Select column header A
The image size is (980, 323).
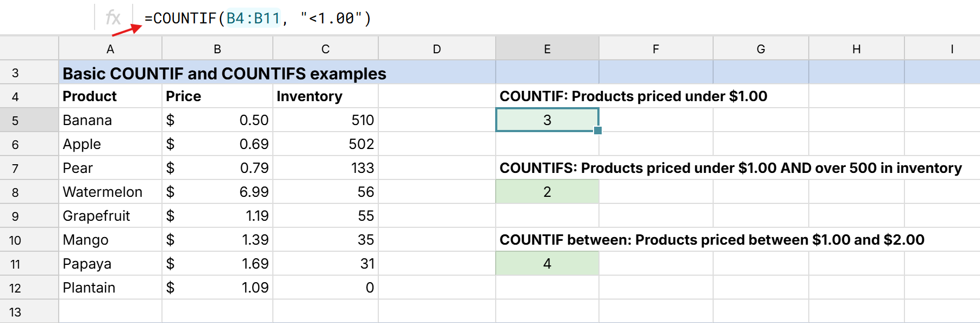[x=110, y=48]
